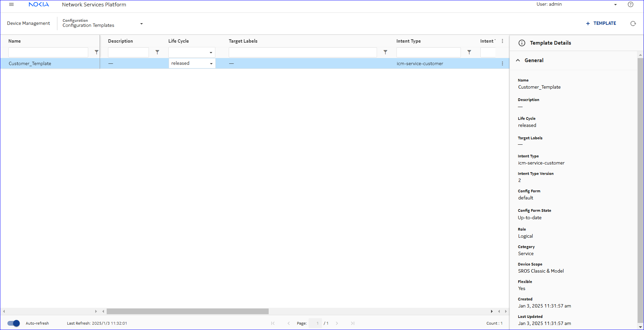Click the add TEMPLATE button
644x330 pixels.
pyautogui.click(x=601, y=23)
